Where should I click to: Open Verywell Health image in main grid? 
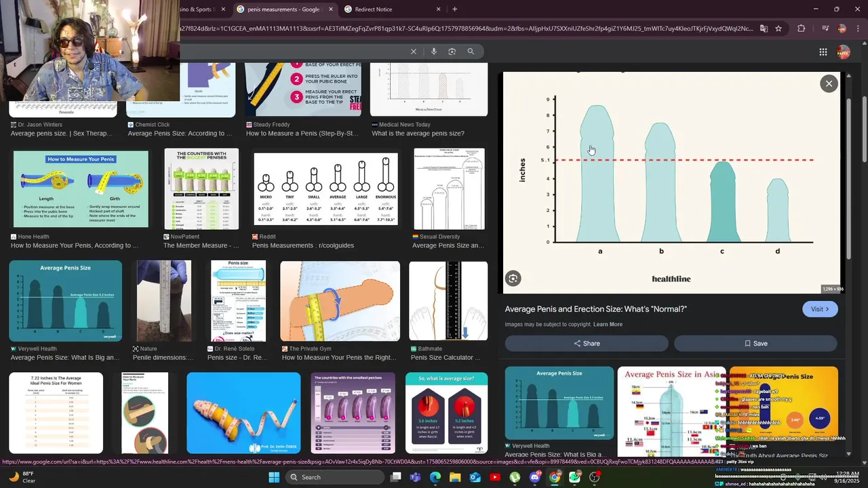coord(66,301)
